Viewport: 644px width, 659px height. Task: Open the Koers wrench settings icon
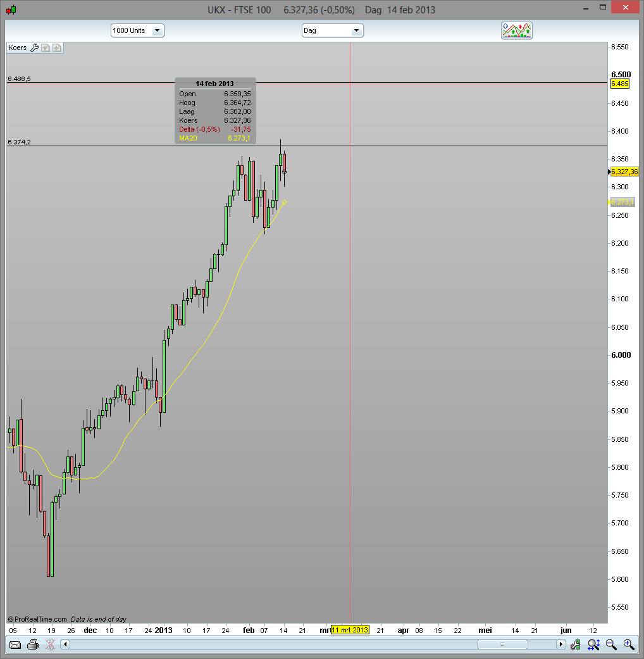[x=34, y=47]
